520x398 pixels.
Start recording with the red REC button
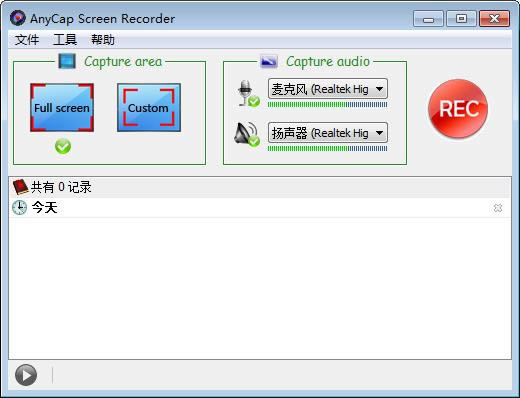coord(458,108)
